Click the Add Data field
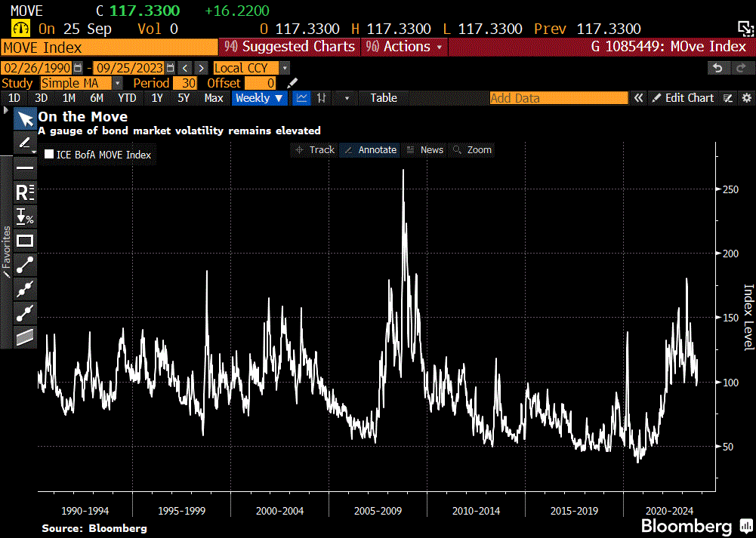Image resolution: width=756 pixels, height=538 pixels. [x=559, y=98]
